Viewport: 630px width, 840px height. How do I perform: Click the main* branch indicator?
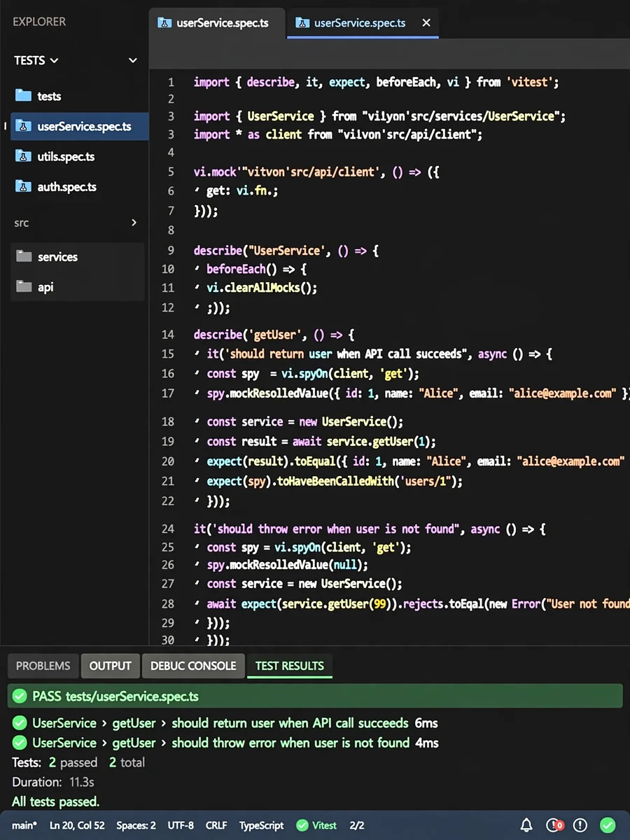(x=24, y=825)
